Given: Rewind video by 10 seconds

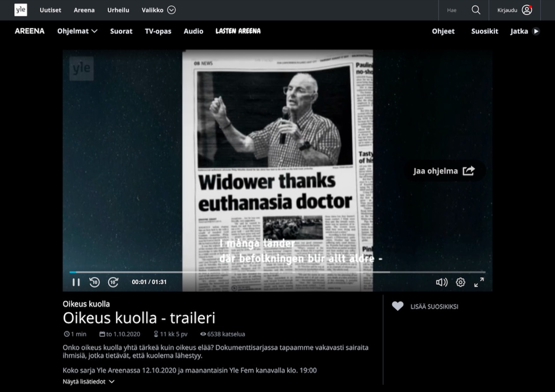Looking at the screenshot, I should point(95,282).
